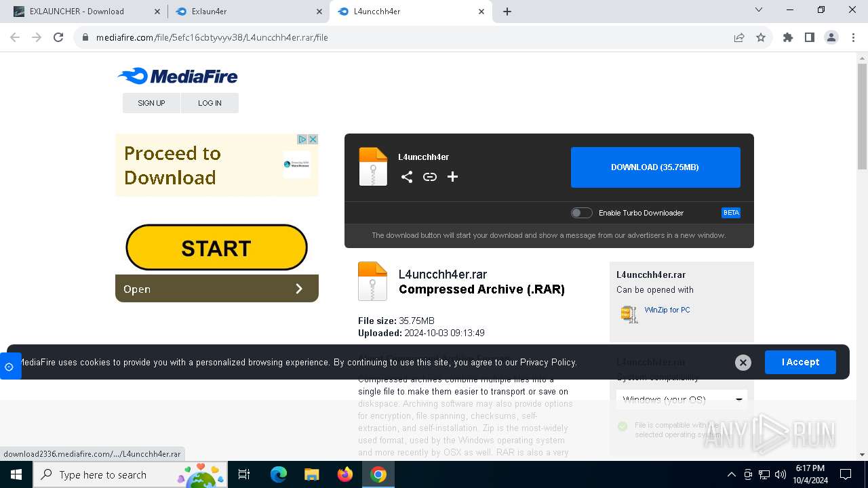Show hidden system tray icons

731,474
